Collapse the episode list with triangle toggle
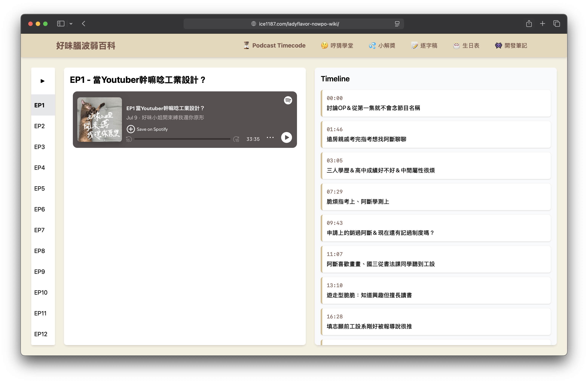The image size is (588, 383). click(43, 81)
